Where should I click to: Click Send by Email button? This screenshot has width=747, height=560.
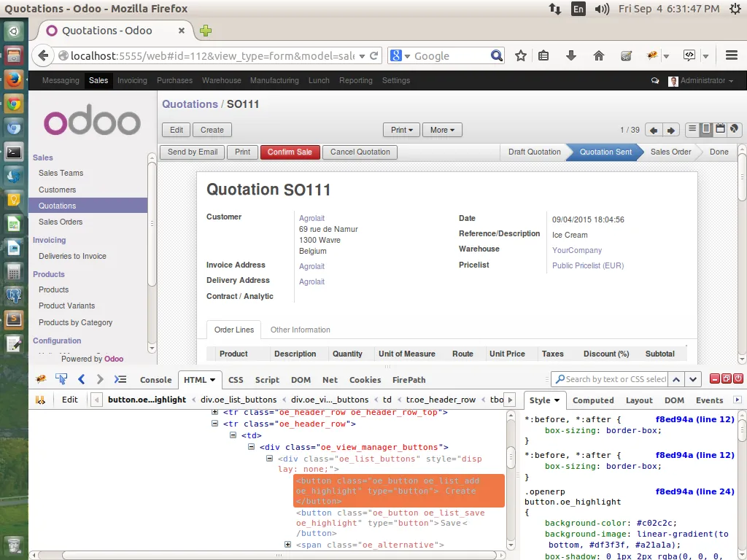point(193,152)
